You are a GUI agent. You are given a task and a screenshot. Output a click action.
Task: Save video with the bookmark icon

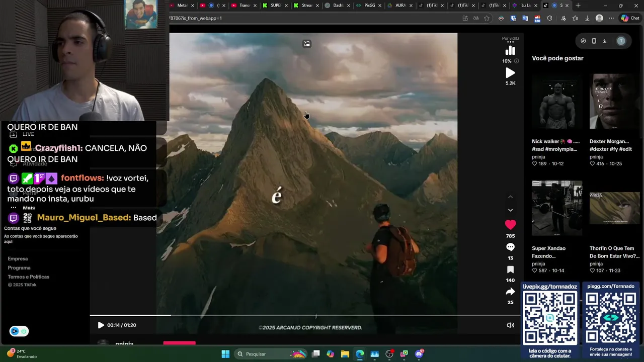coord(510,269)
